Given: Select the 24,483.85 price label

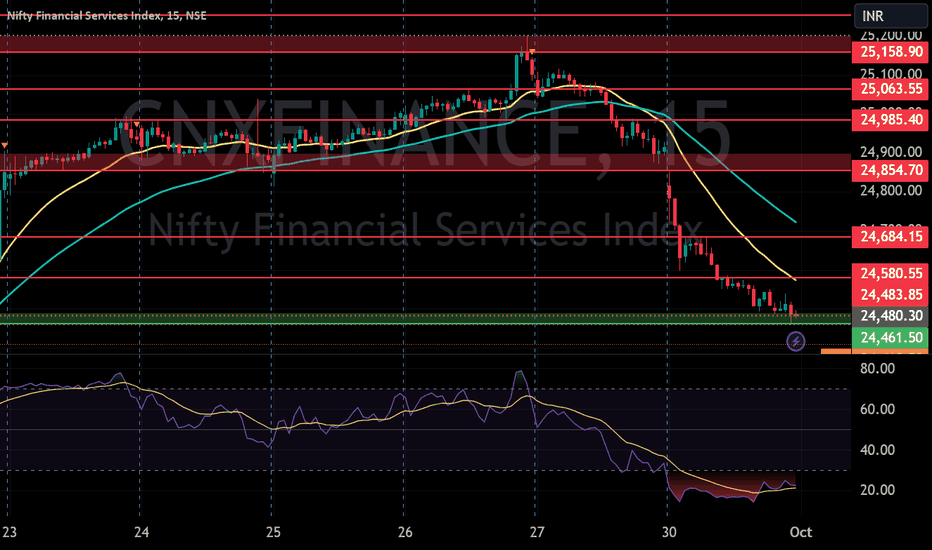Looking at the screenshot, I should tap(890, 295).
